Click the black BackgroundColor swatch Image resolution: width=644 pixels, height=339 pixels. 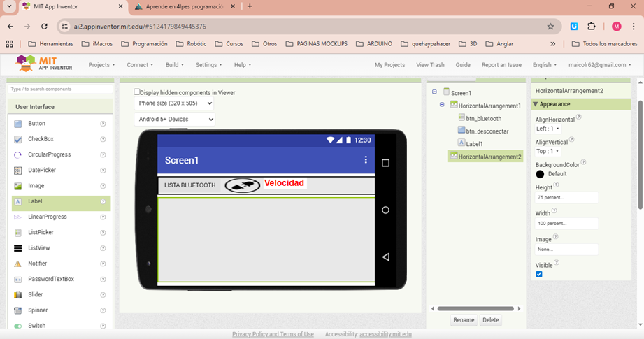pos(540,174)
